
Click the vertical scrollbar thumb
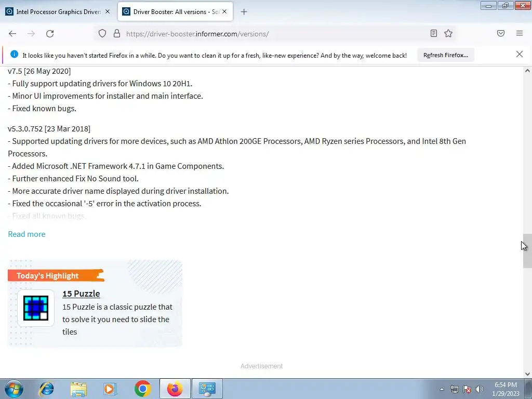(x=527, y=251)
